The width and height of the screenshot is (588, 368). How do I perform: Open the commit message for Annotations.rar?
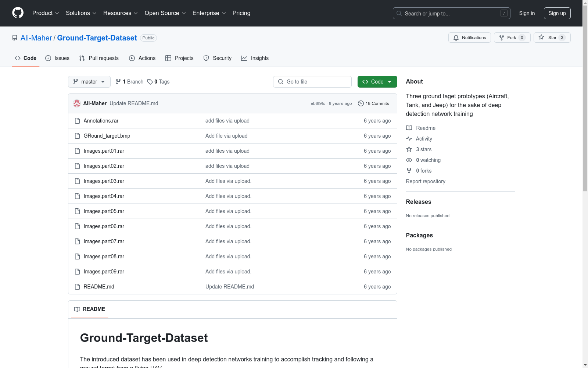pos(227,121)
